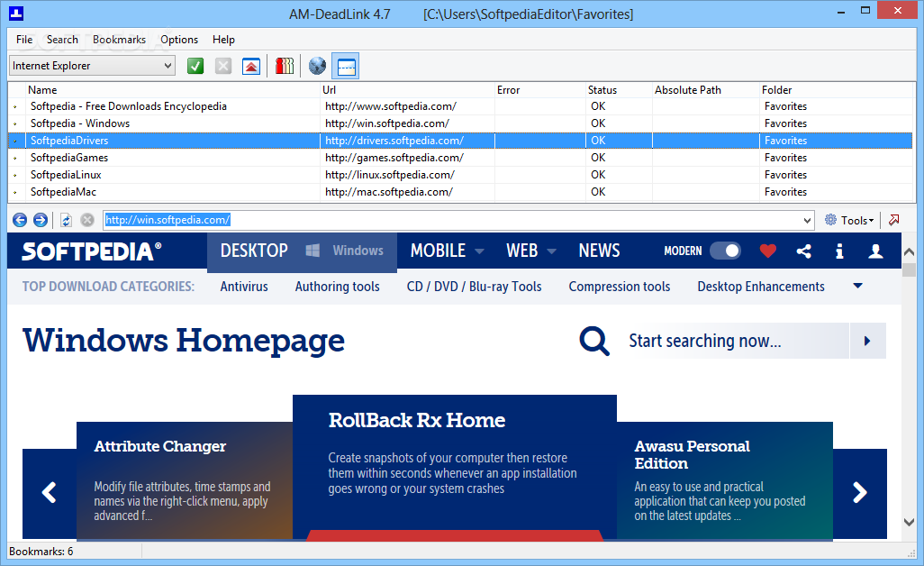This screenshot has width=924, height=566.
Task: Open the Options menu
Action: click(x=179, y=40)
